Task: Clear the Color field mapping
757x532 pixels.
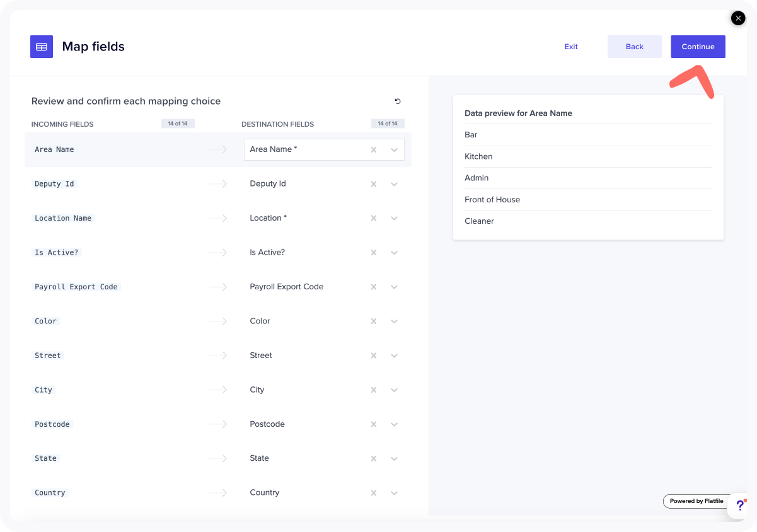Action: tap(374, 321)
